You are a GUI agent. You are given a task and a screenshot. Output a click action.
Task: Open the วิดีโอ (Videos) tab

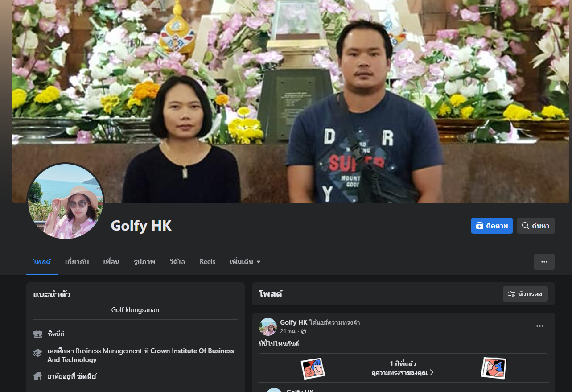point(177,262)
